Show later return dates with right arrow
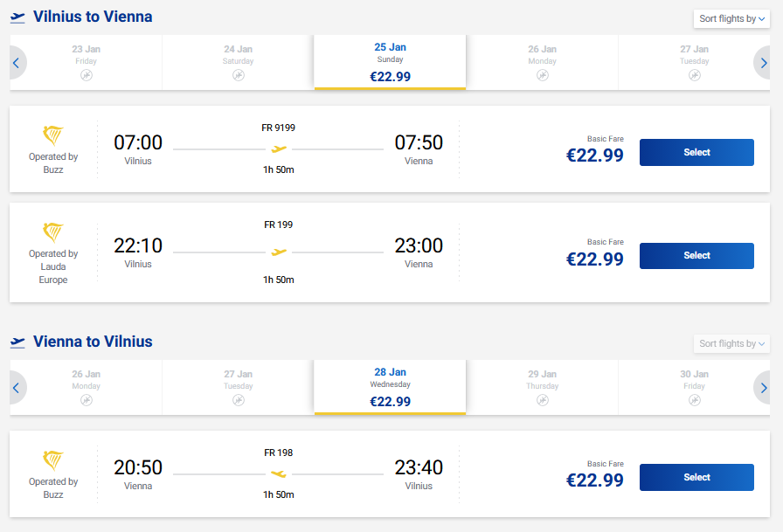 point(764,388)
